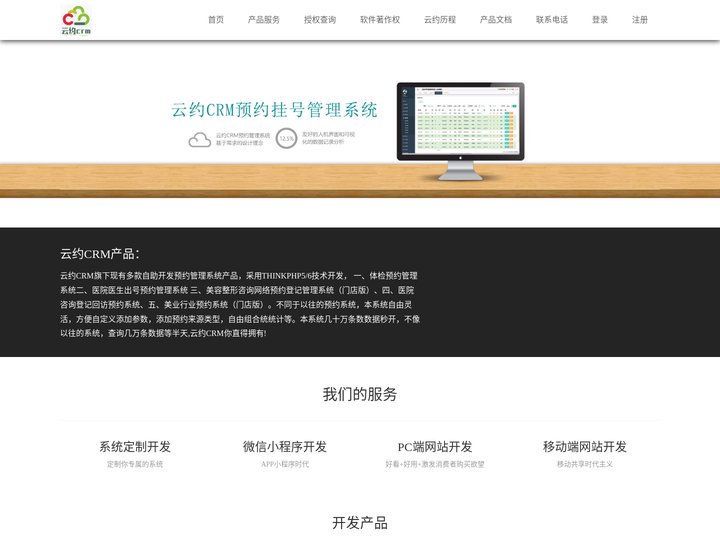Click the 定制你专属的系统 subtitle
The height and width of the screenshot is (540, 720).
click(x=135, y=464)
